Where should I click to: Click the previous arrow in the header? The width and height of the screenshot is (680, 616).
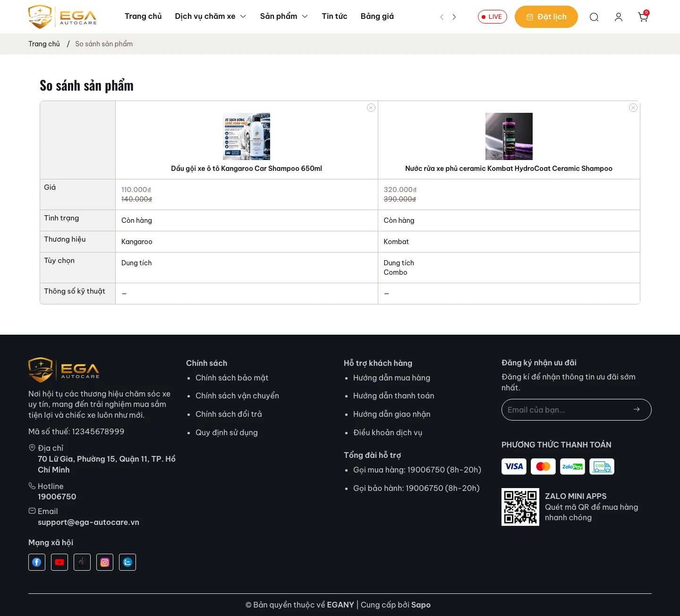[442, 17]
